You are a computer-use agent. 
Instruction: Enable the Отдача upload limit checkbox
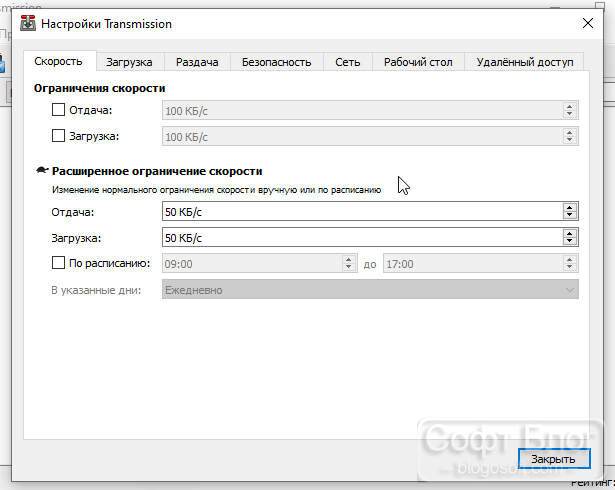[x=58, y=109]
